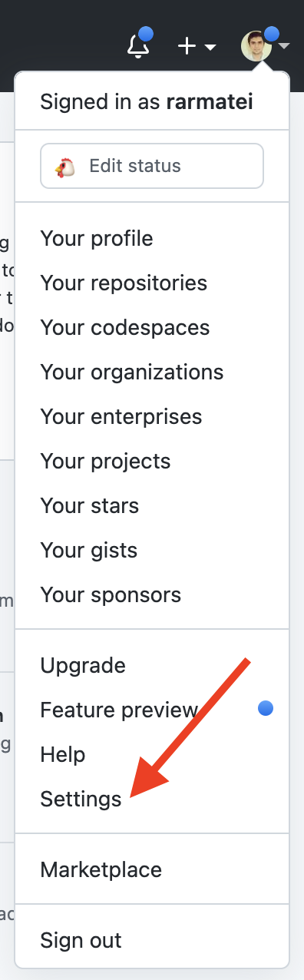Click the blue Feature preview indicator dot
The image size is (304, 980).
pos(266,709)
